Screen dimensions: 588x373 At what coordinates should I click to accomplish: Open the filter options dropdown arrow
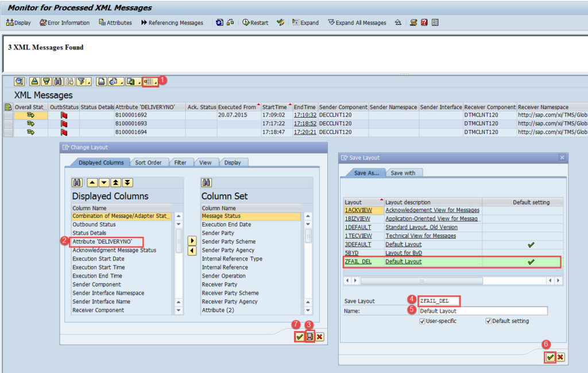[x=90, y=82]
